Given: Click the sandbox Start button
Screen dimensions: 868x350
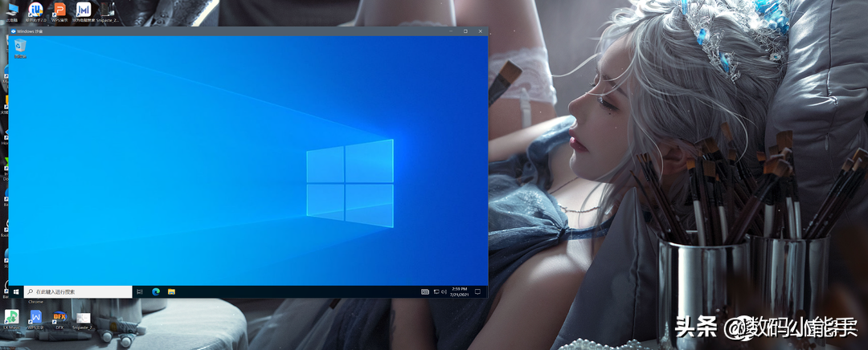Looking at the screenshot, I should pos(16,291).
